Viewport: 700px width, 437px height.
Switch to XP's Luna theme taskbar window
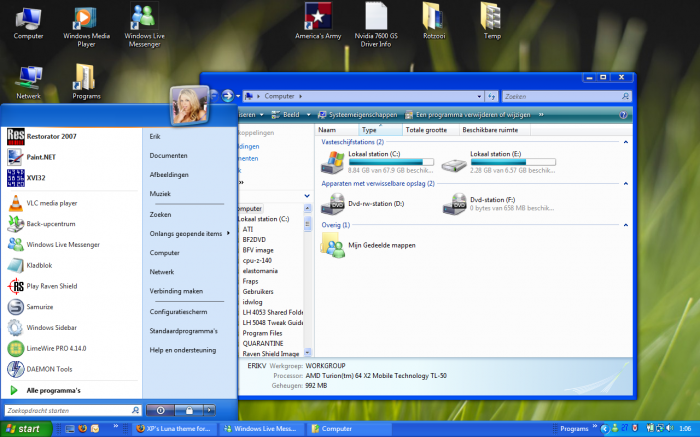pos(175,429)
